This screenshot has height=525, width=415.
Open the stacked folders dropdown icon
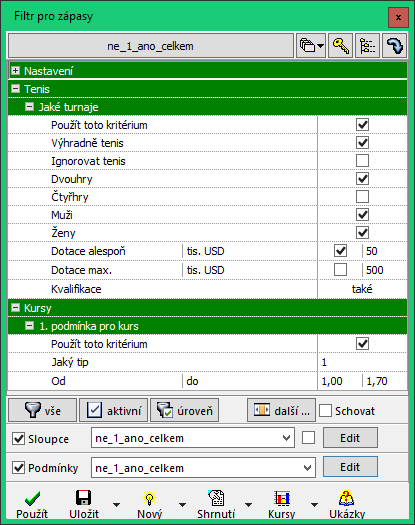tap(311, 46)
